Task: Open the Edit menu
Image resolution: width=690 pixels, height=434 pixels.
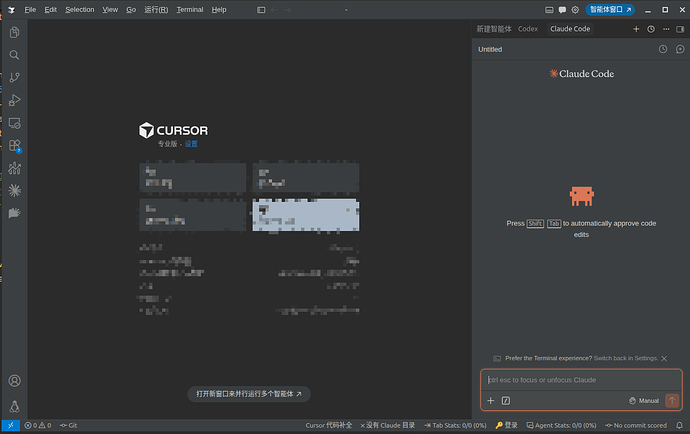Action: coord(51,10)
